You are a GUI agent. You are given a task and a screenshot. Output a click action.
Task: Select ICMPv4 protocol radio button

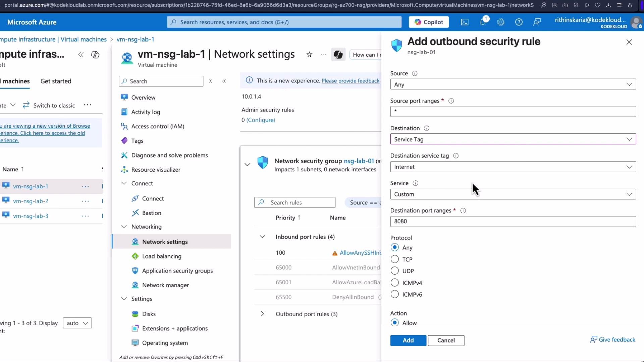395,283
